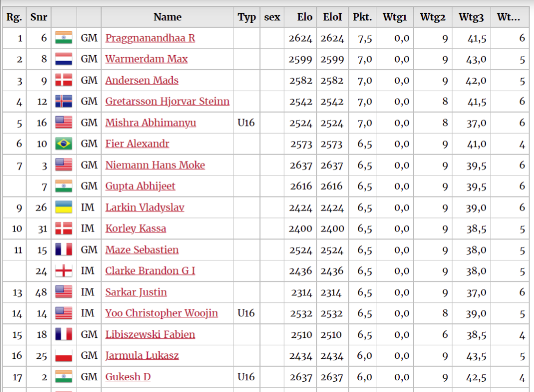Click the Denmark flag beside Korley Kassa
The image size is (534, 392).
63,228
